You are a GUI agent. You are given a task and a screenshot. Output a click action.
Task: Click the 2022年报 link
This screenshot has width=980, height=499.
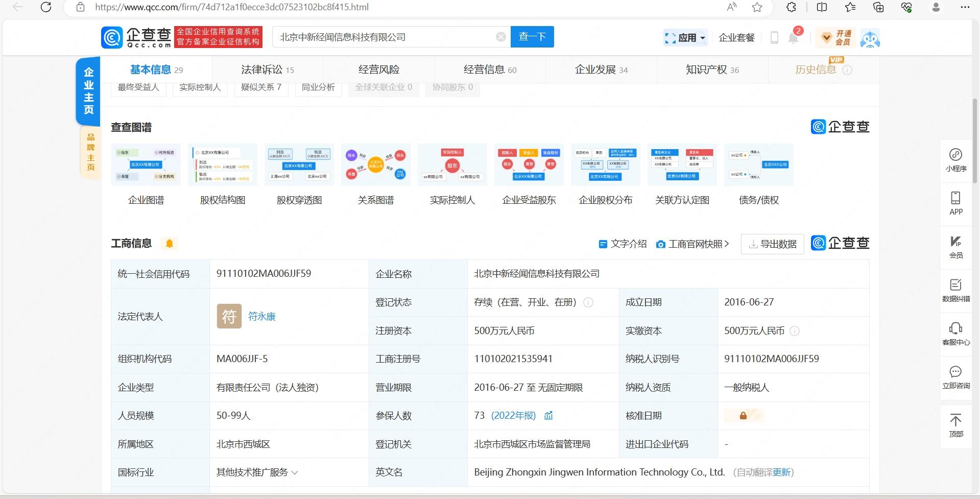point(513,415)
